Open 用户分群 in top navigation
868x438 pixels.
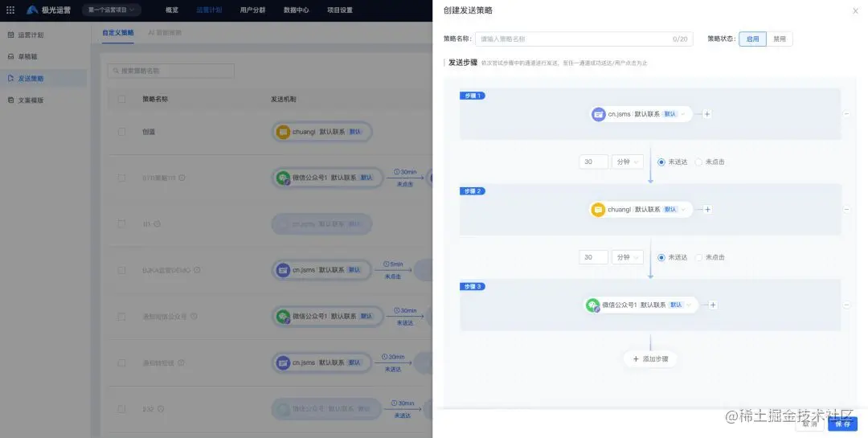pos(253,10)
